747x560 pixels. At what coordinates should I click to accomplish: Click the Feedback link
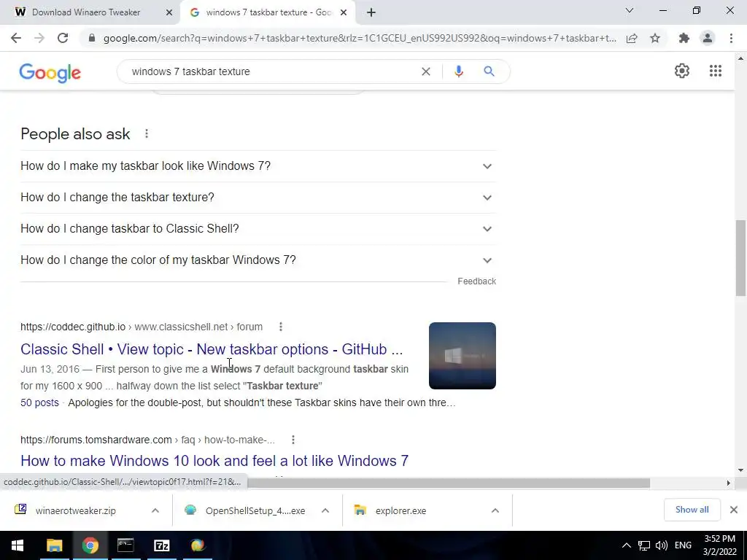pyautogui.click(x=476, y=281)
